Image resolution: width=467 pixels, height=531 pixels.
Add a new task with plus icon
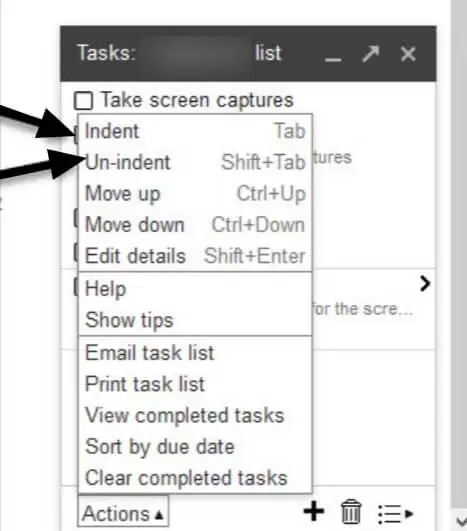[314, 511]
